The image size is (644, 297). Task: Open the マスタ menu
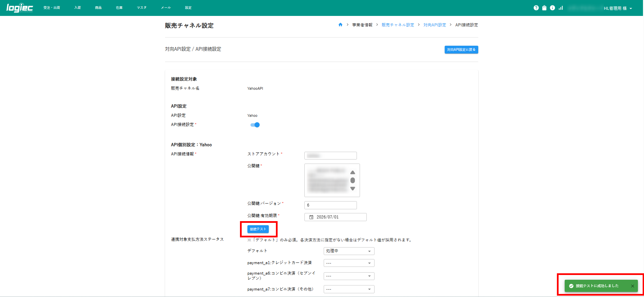pos(142,8)
